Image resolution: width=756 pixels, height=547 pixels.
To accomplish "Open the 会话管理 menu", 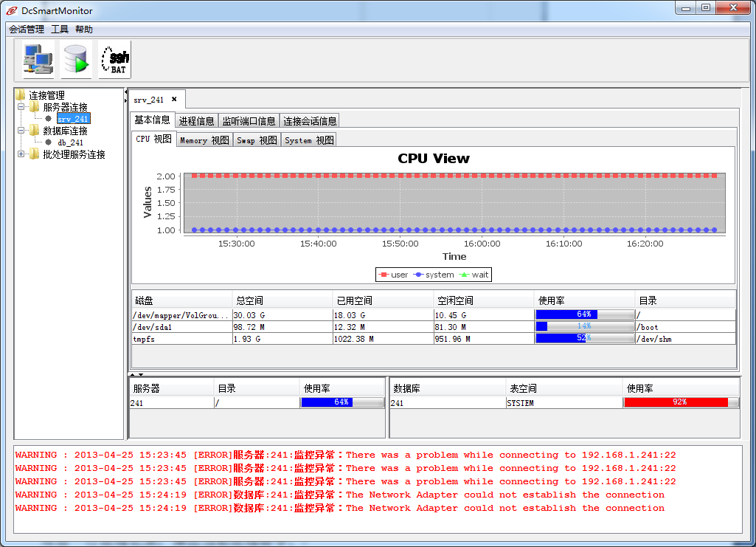I will pos(27,30).
